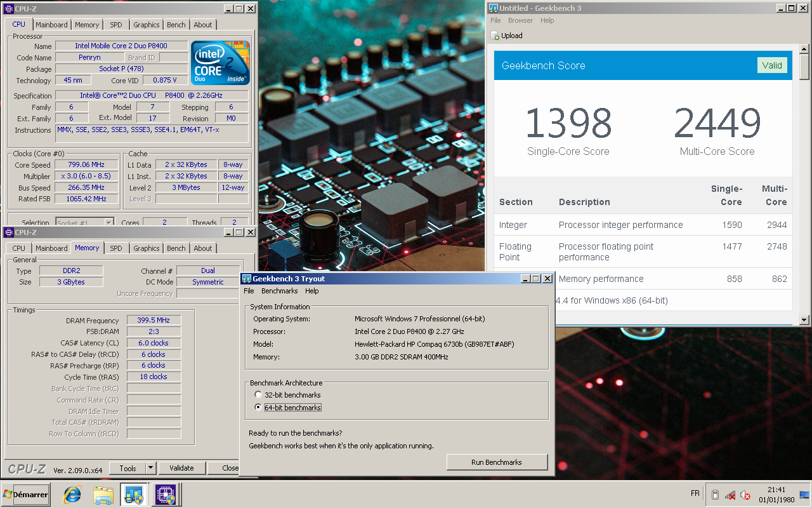Switch to CPU tab in lower CPU-Z
Image resolution: width=812 pixels, height=508 pixels.
click(19, 248)
